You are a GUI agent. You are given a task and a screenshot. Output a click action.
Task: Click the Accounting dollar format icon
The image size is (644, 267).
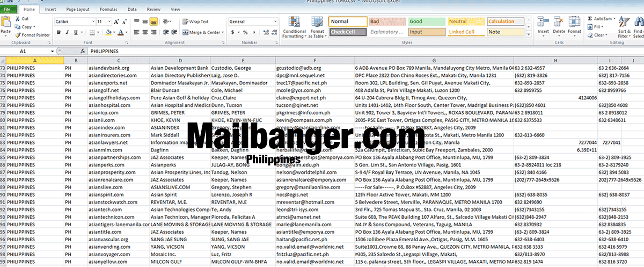coord(232,32)
